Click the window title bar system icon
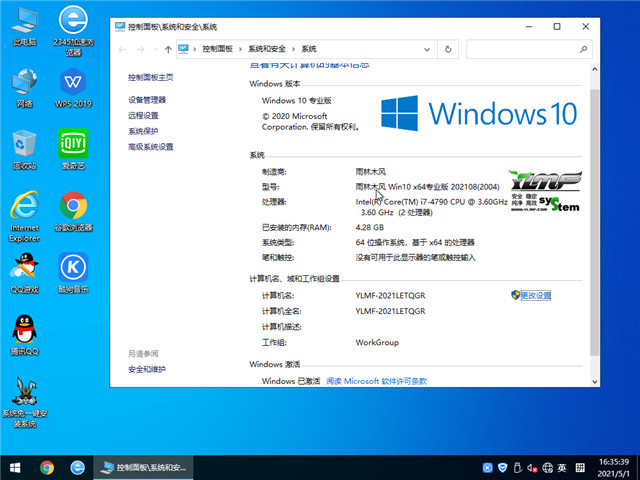The image size is (640, 480). 120,27
